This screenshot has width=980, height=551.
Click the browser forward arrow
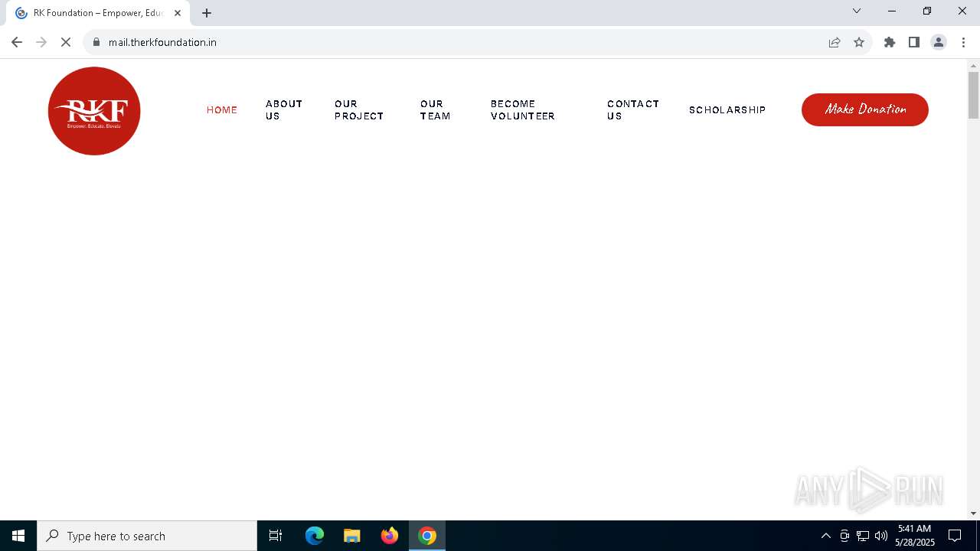(x=41, y=42)
